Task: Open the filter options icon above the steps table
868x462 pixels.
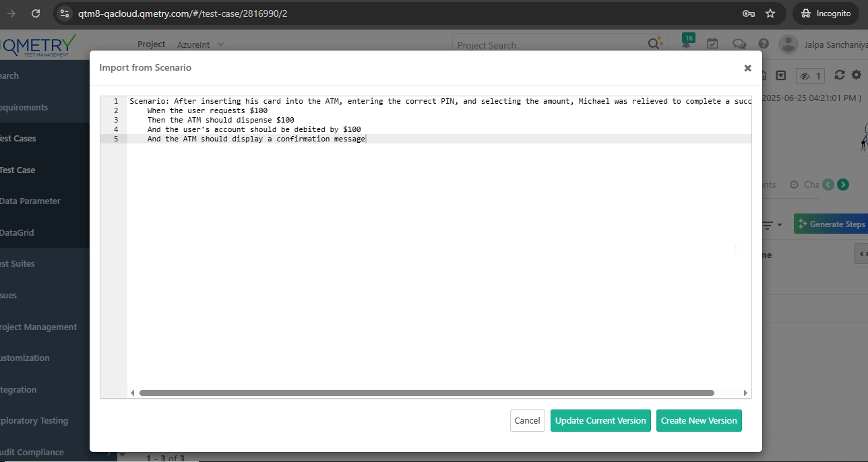Action: (x=768, y=224)
